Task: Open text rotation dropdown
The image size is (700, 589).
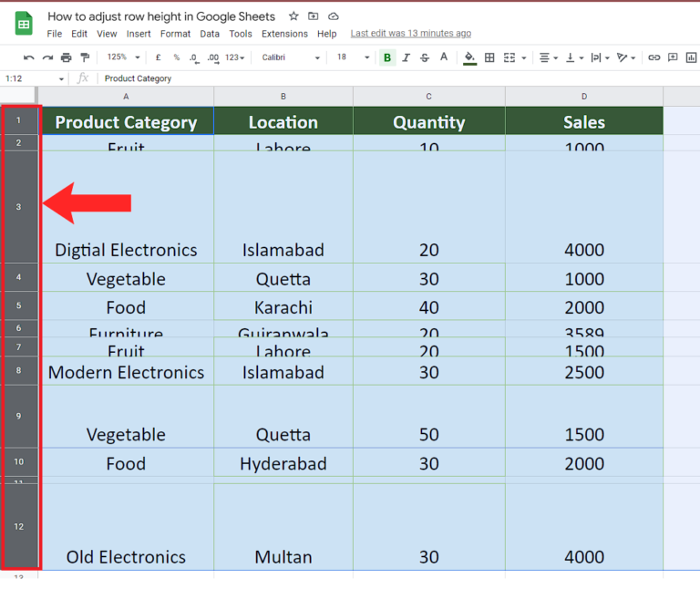Action: coord(626,57)
